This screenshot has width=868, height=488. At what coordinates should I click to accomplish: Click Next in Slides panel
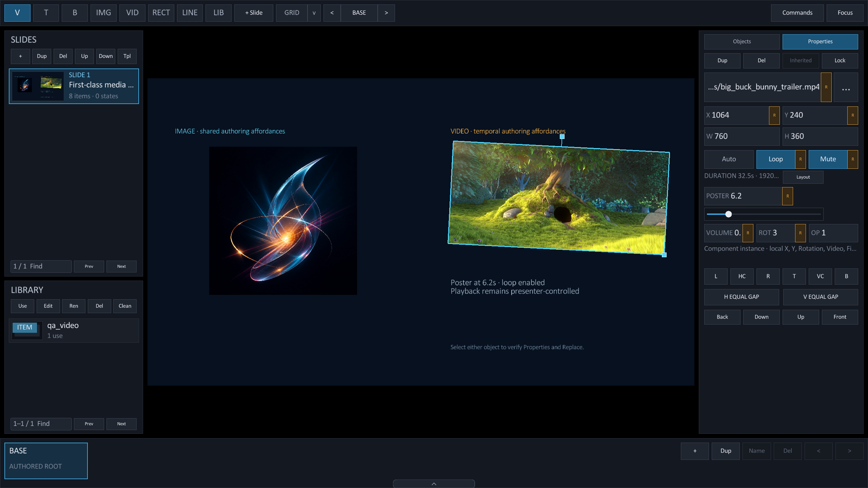(x=121, y=266)
